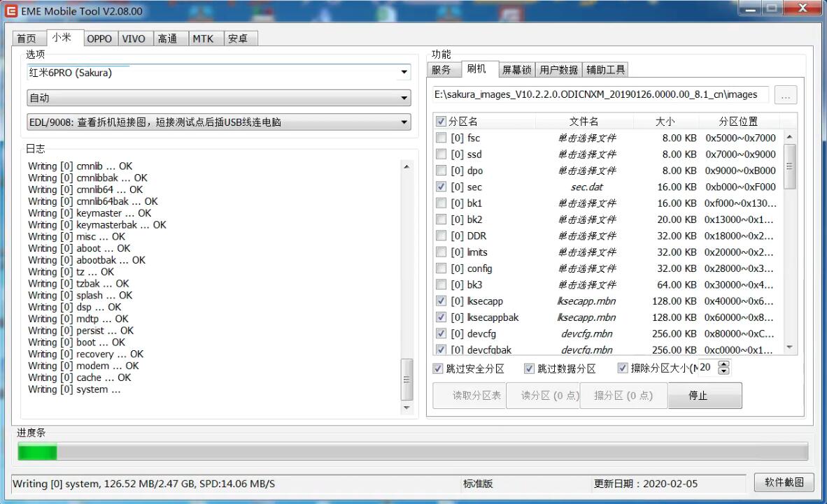Open the 用户数据 function tab

[x=558, y=70]
